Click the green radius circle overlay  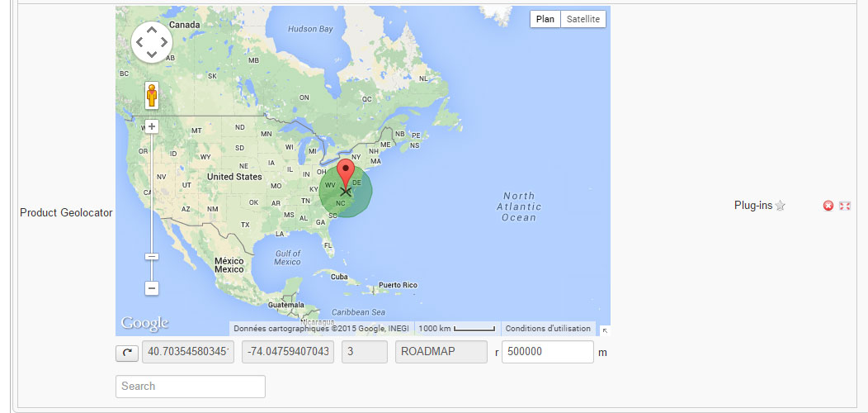point(346,192)
